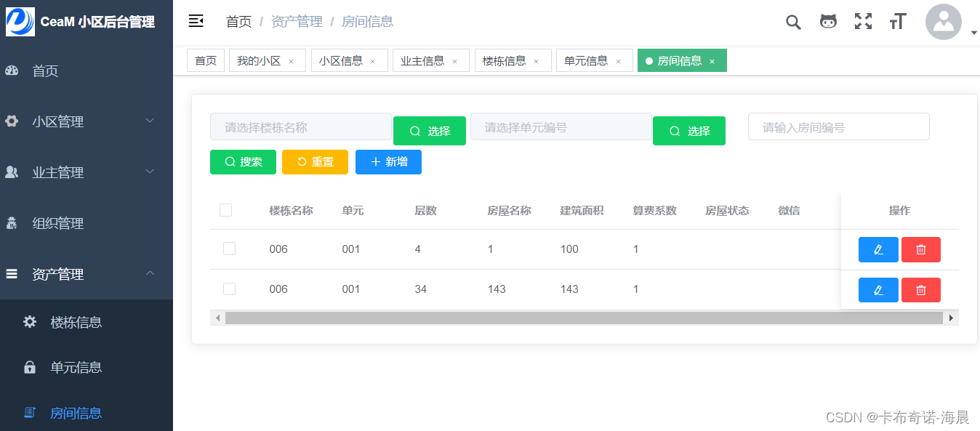Screen dimensions: 980x431
Task: Focus the 请输入房间编号 input field
Action: pyautogui.click(x=839, y=126)
